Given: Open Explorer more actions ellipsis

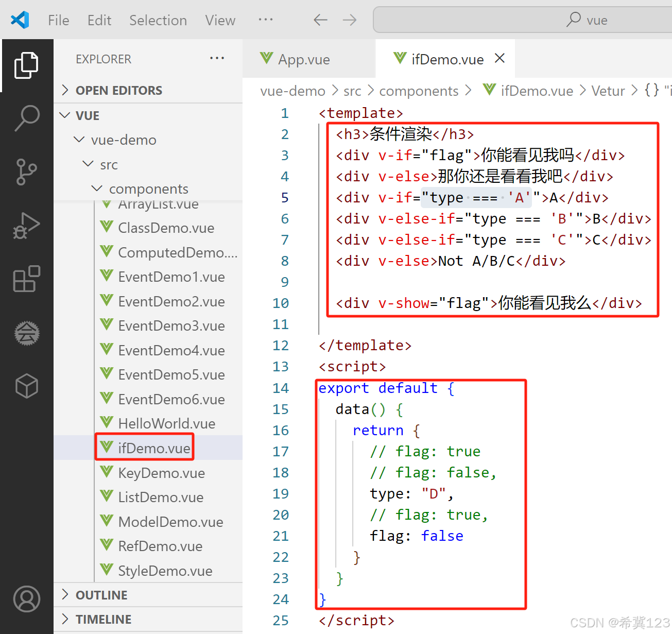Looking at the screenshot, I should 217,58.
